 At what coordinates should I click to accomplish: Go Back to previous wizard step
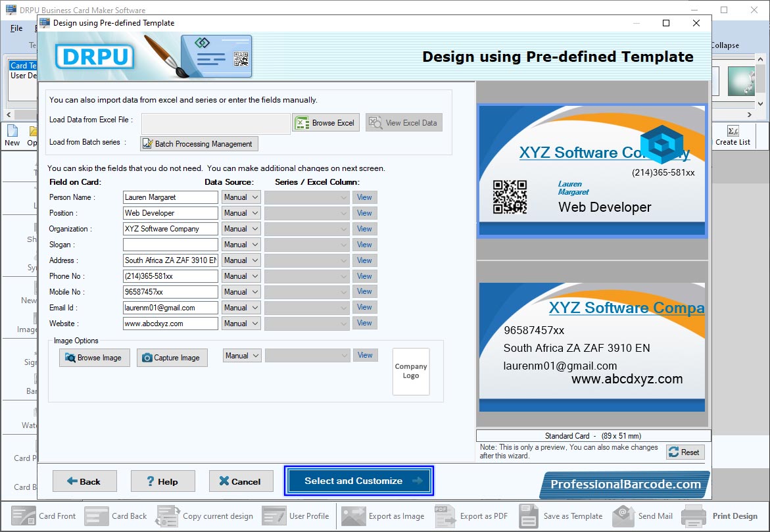[84, 481]
